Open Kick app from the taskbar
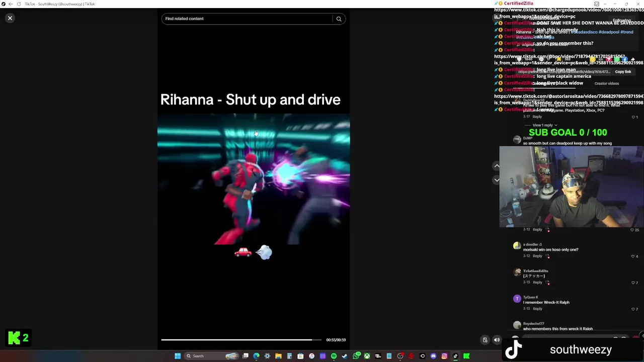This screenshot has height=362, width=644. [466, 356]
